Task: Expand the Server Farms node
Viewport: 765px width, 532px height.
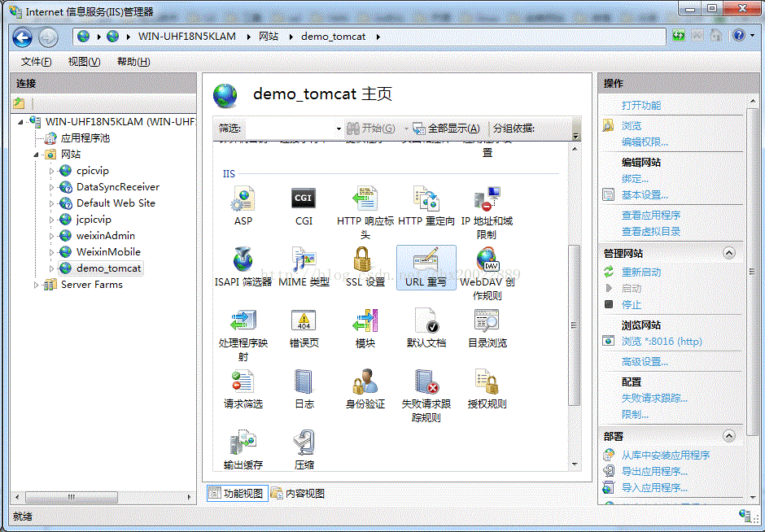Action: [x=36, y=285]
